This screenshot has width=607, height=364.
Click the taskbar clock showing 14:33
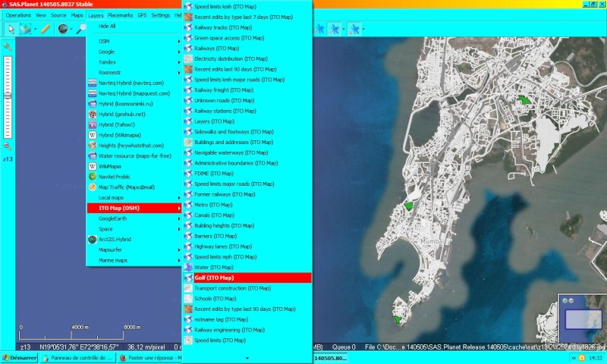[x=596, y=358]
